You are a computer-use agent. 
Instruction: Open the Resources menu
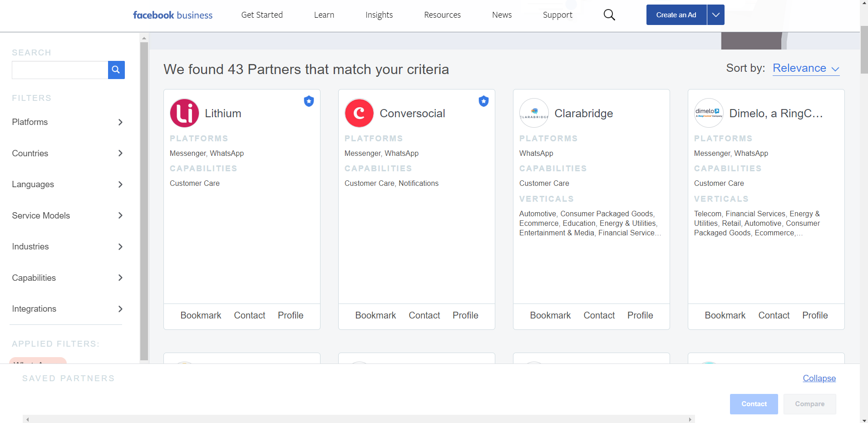pos(442,15)
